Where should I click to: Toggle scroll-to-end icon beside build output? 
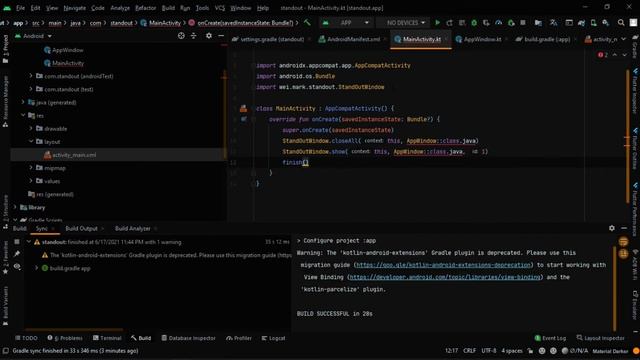623,253
